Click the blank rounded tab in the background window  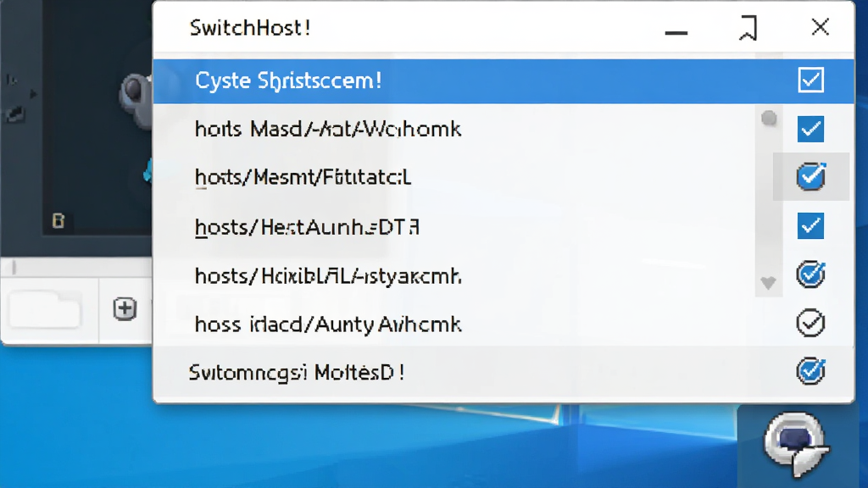tap(45, 309)
